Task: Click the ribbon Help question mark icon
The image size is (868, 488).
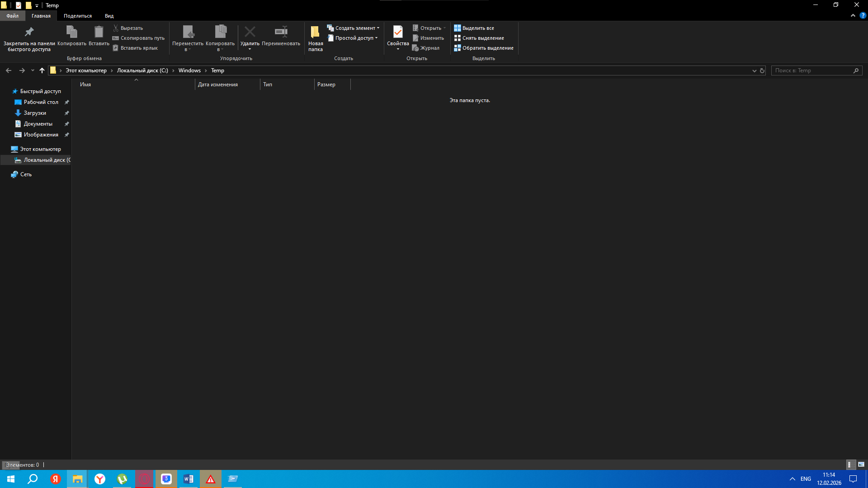Action: (863, 15)
